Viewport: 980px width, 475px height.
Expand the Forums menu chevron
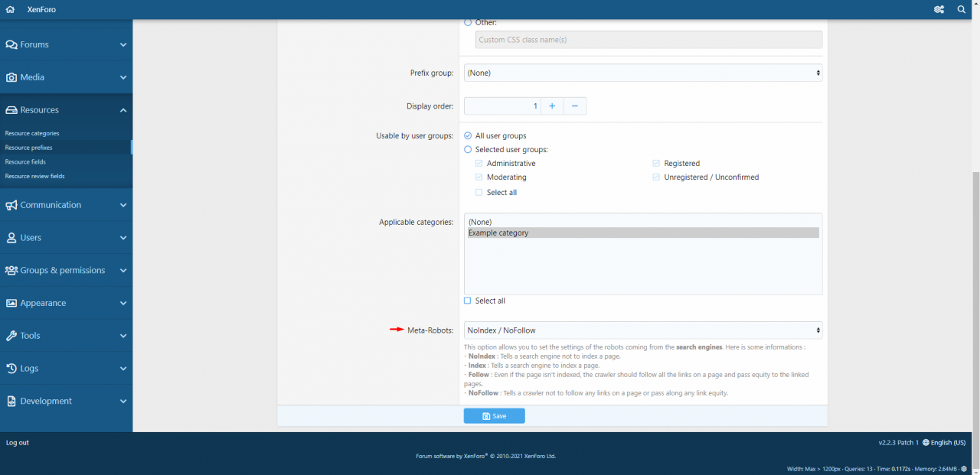[x=123, y=44]
